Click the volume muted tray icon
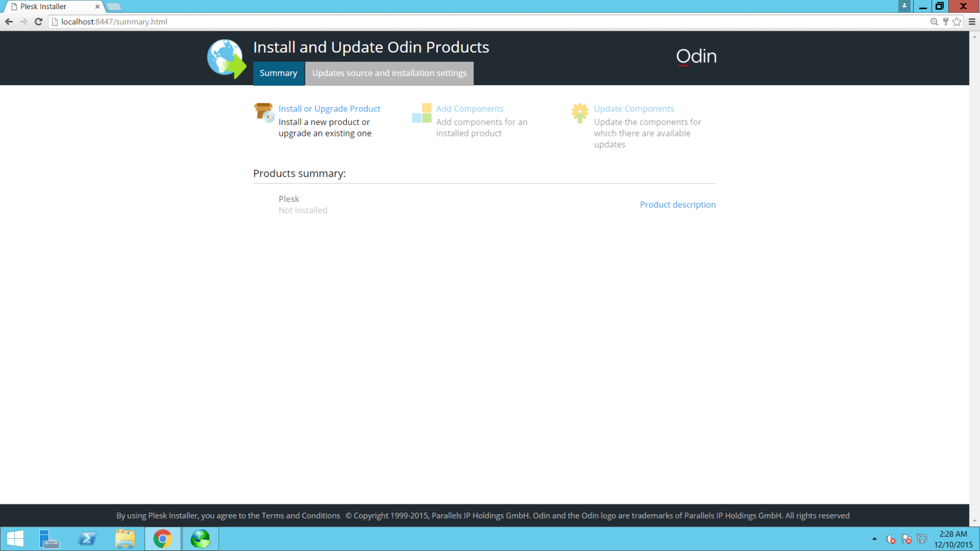Image resolution: width=980 pixels, height=551 pixels. [x=891, y=539]
